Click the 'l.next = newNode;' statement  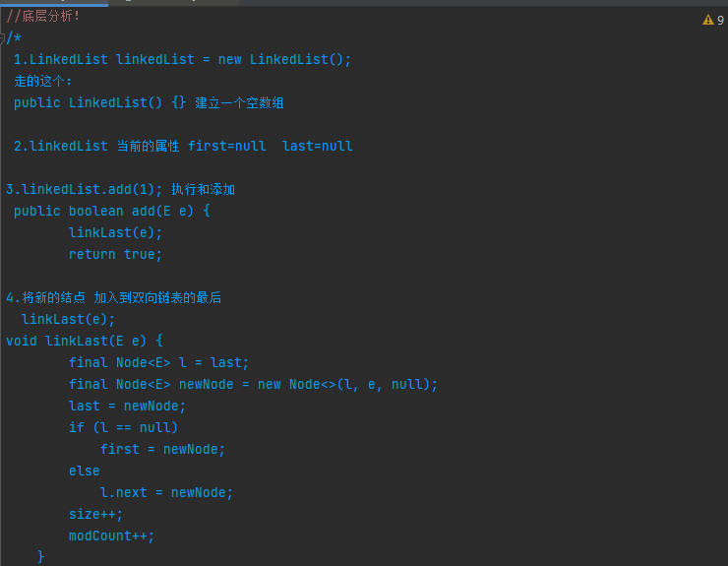point(166,492)
